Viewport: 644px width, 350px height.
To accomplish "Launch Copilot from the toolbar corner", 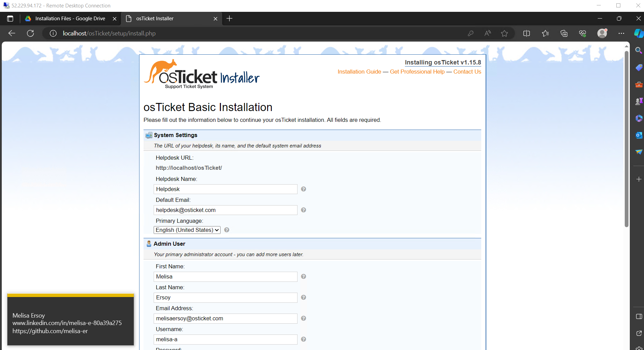I will coord(638,33).
